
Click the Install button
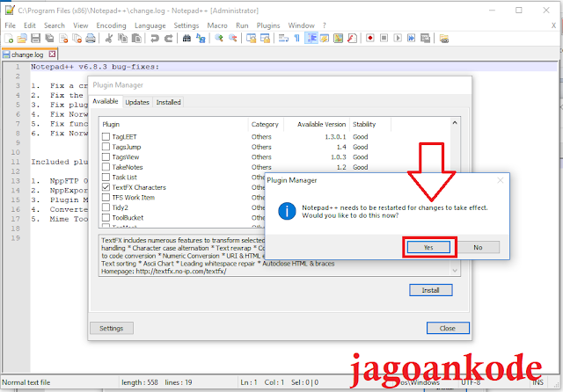[x=430, y=290]
